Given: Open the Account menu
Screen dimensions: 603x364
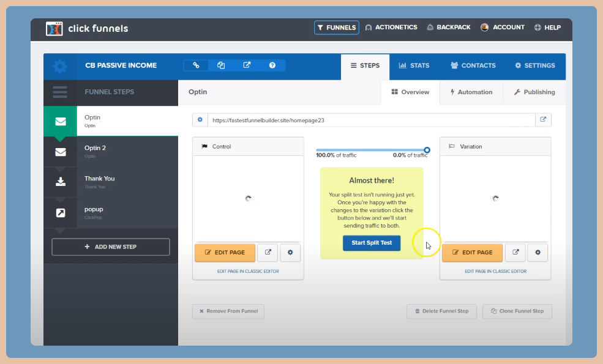Looking at the screenshot, I should click(x=502, y=28).
